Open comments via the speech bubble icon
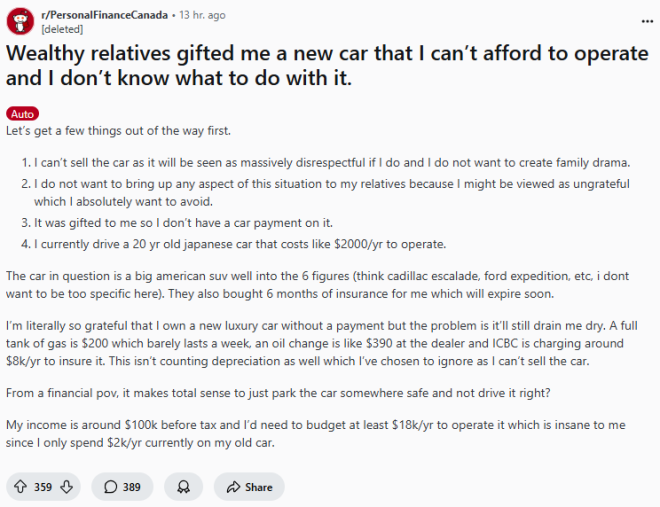660x507 pixels. (110, 487)
